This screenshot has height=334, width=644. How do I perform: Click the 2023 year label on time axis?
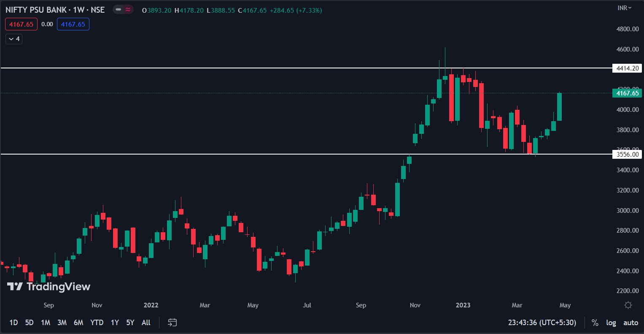point(463,305)
